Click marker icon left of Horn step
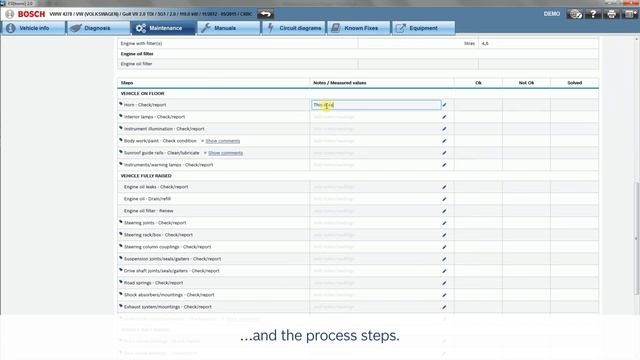 click(x=121, y=104)
